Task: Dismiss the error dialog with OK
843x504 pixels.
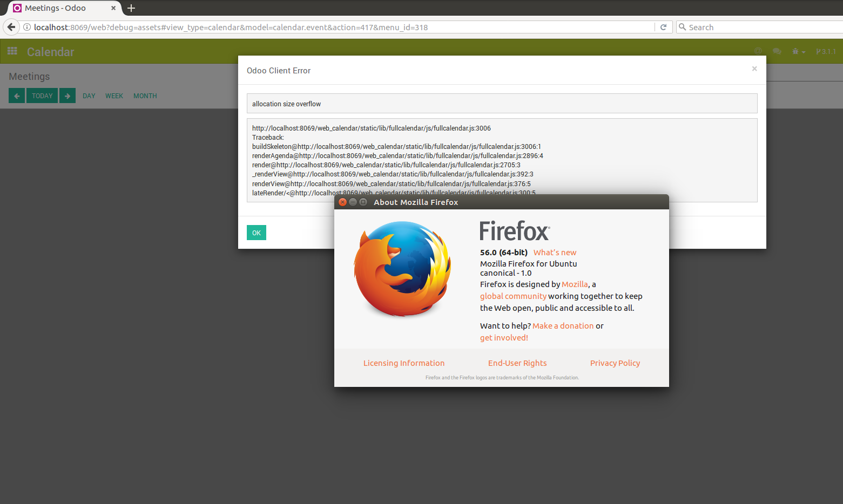Action: point(256,232)
